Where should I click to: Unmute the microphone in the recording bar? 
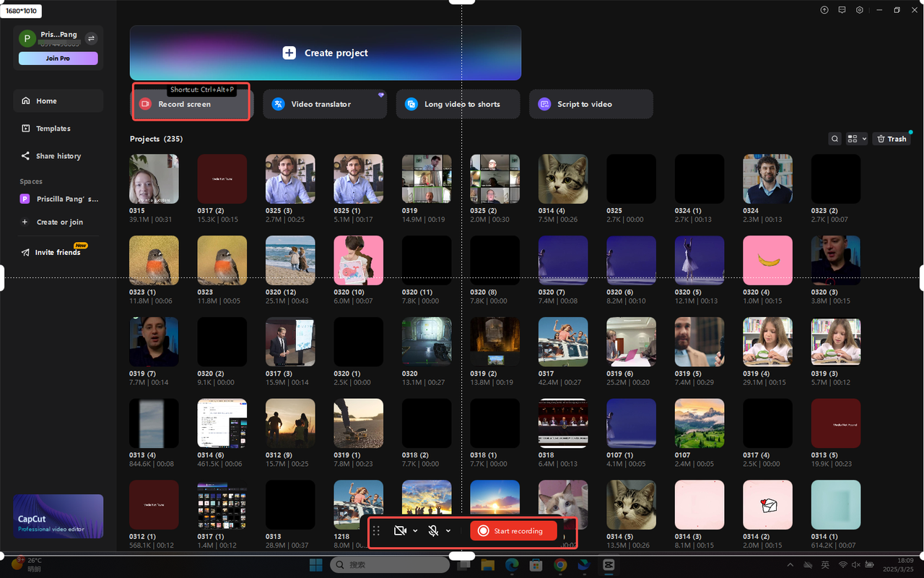click(432, 530)
